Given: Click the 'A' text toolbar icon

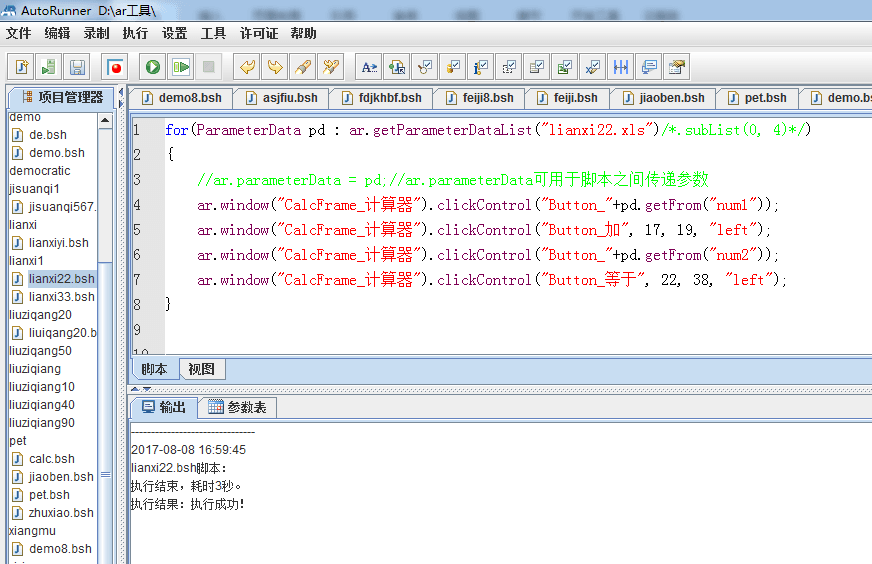Looking at the screenshot, I should [369, 67].
